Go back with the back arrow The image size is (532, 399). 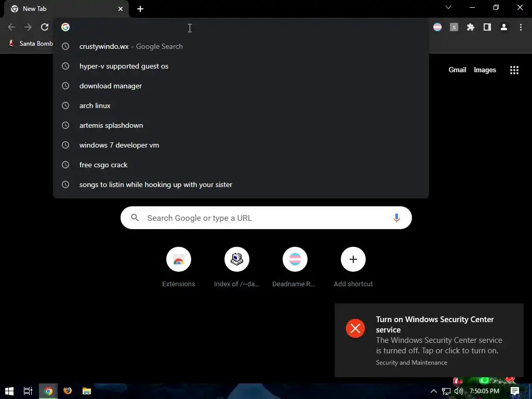pos(11,27)
